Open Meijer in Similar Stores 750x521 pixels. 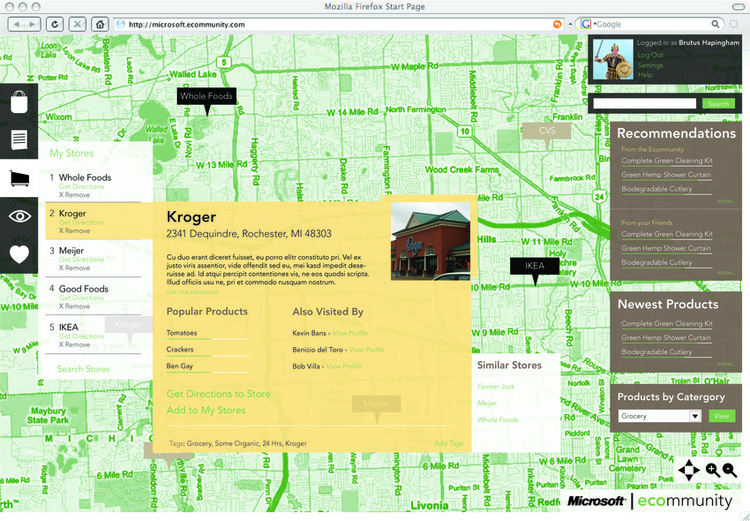[487, 403]
